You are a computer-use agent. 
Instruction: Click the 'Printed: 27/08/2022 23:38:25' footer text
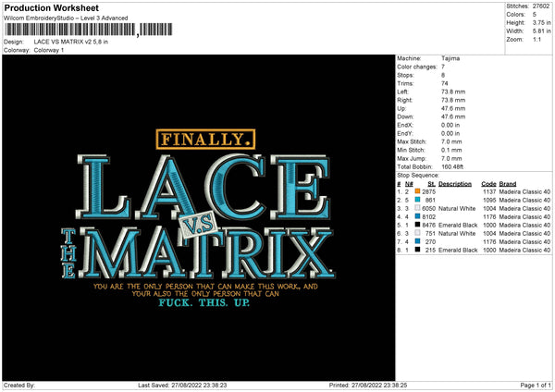click(368, 386)
